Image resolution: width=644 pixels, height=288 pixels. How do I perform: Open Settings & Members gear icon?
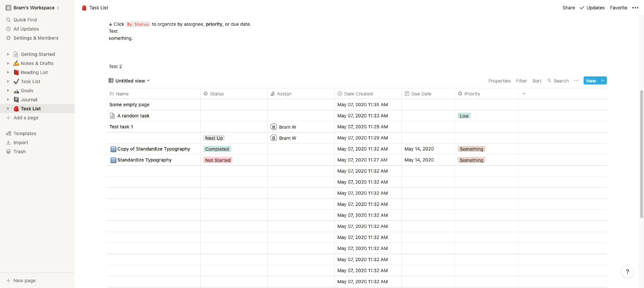(x=9, y=38)
